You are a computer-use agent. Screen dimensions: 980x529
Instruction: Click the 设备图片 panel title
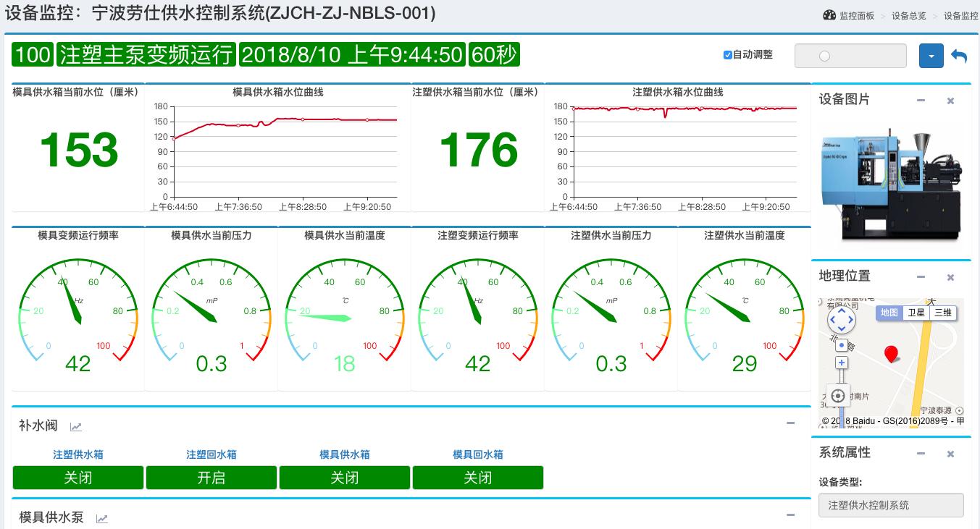tap(845, 100)
